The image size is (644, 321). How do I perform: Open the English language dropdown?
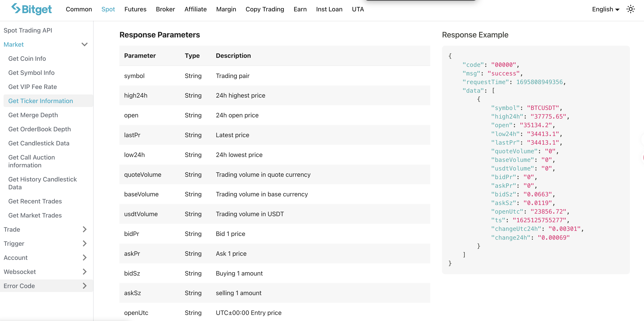(605, 9)
